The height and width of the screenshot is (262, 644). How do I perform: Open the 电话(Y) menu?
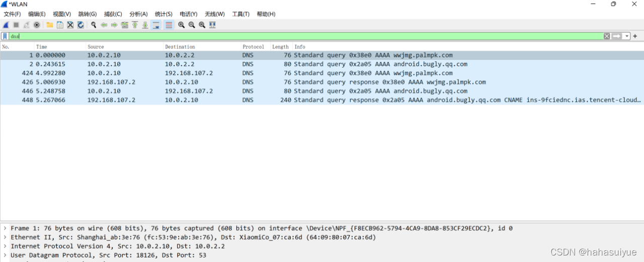(189, 14)
